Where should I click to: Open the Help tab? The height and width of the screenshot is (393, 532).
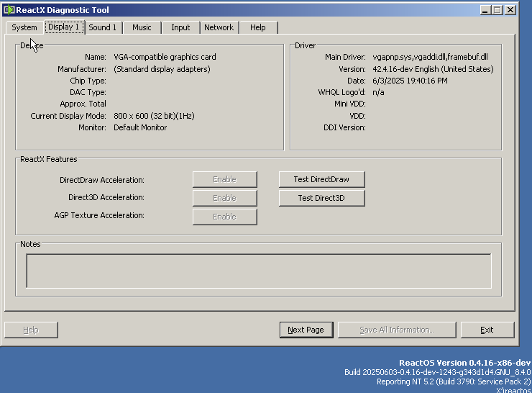pyautogui.click(x=258, y=27)
